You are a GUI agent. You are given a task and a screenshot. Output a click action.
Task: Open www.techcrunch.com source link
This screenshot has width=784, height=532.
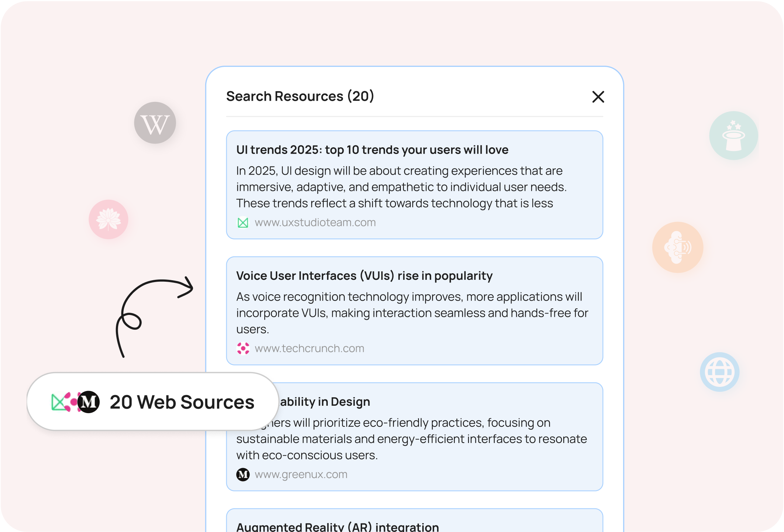tap(309, 348)
